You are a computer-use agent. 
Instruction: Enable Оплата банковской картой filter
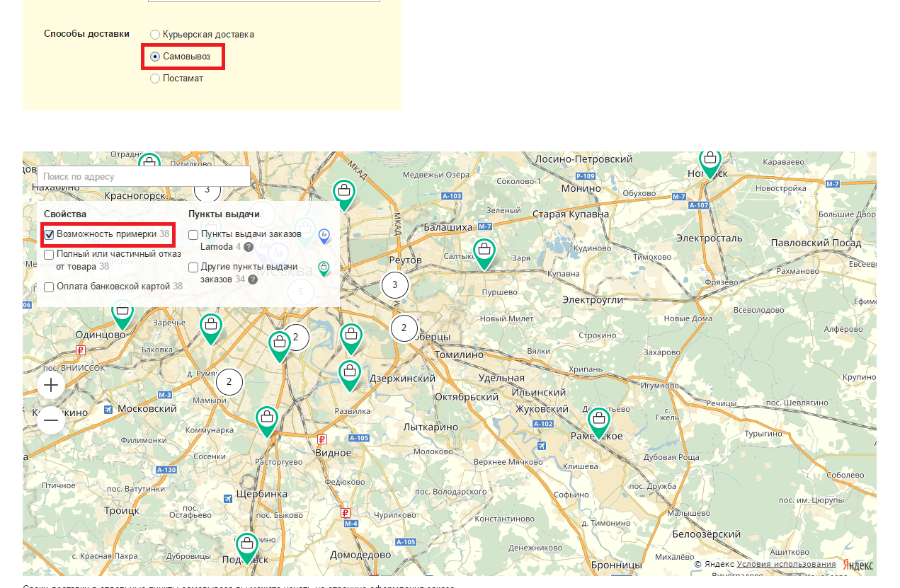pos(49,287)
